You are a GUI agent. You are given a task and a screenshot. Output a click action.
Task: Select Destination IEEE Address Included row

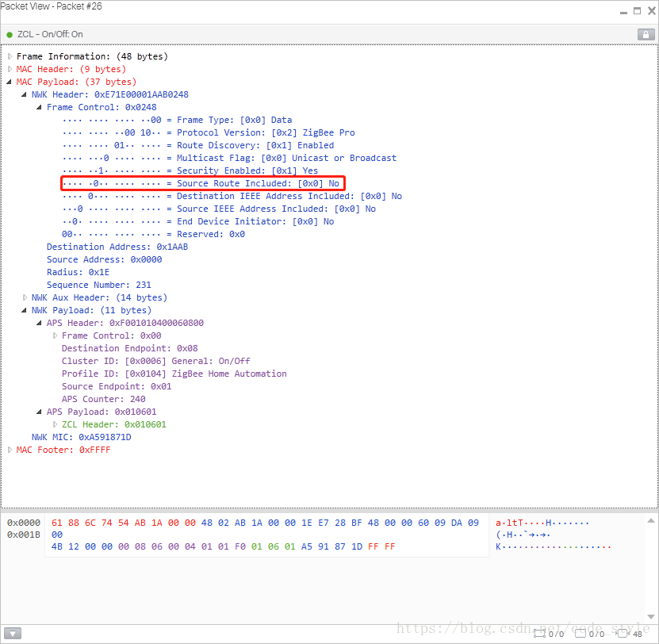(x=232, y=197)
